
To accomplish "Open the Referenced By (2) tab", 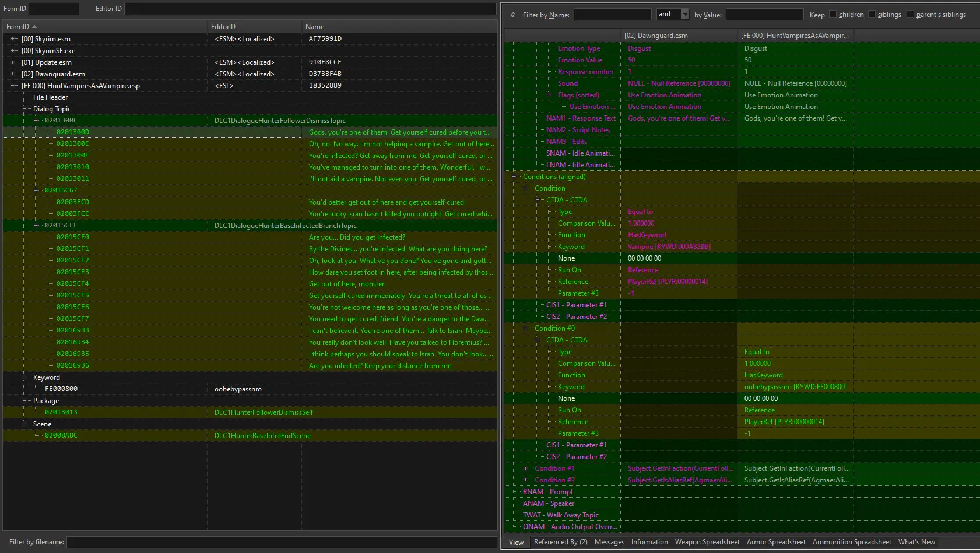I will (x=560, y=542).
